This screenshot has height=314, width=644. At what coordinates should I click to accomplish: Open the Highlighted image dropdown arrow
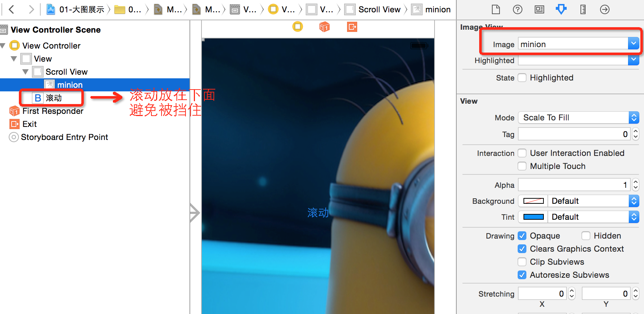(x=633, y=60)
